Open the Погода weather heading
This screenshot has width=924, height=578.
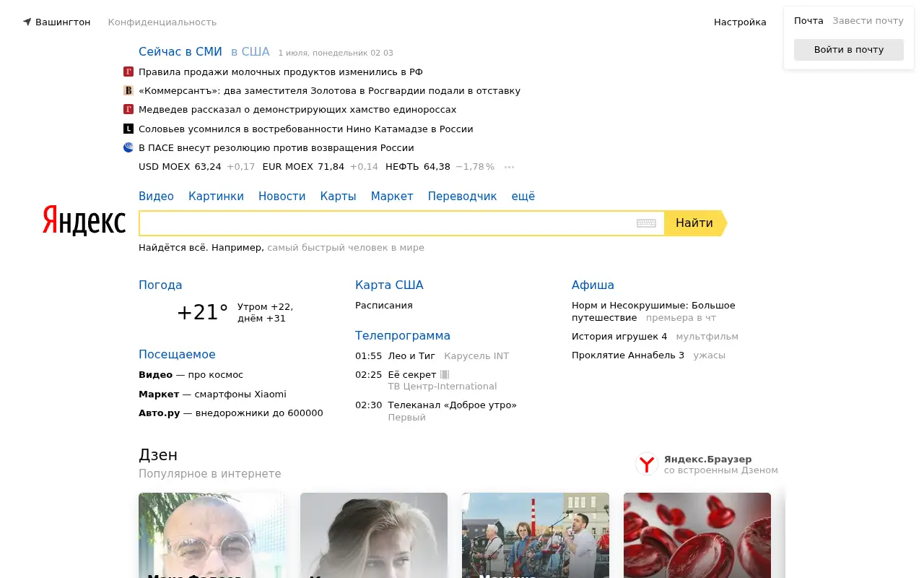click(160, 285)
